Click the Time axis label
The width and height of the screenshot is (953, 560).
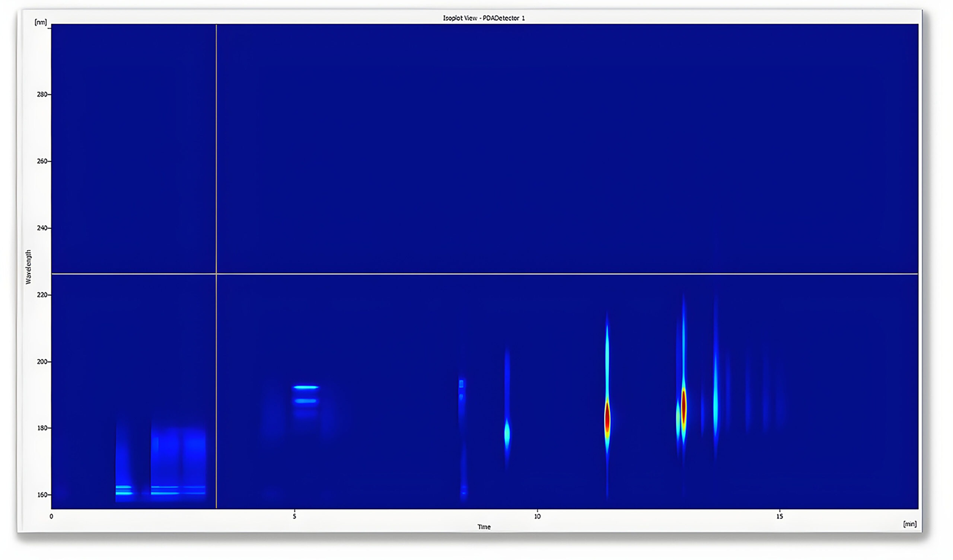(x=484, y=527)
